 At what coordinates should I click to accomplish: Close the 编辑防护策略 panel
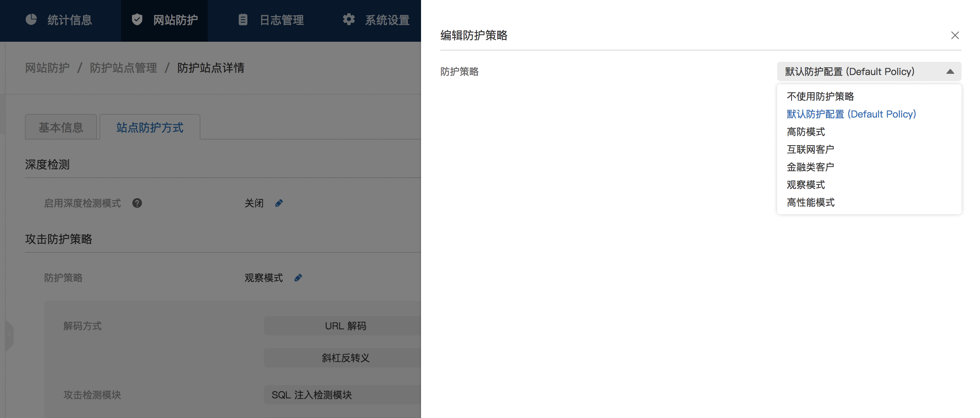pos(955,35)
